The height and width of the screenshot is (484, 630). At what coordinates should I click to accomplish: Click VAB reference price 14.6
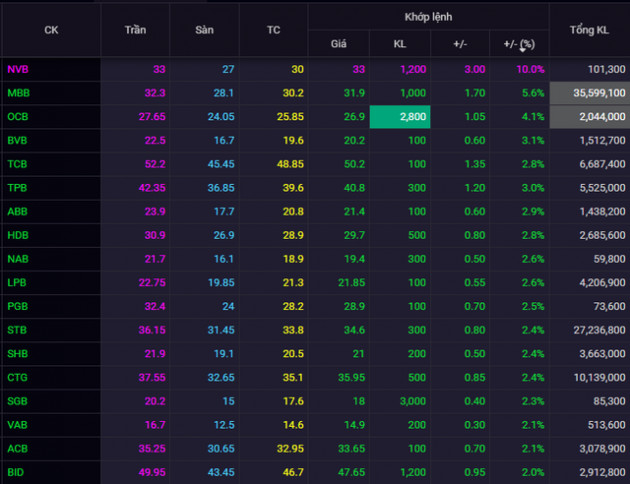click(293, 425)
